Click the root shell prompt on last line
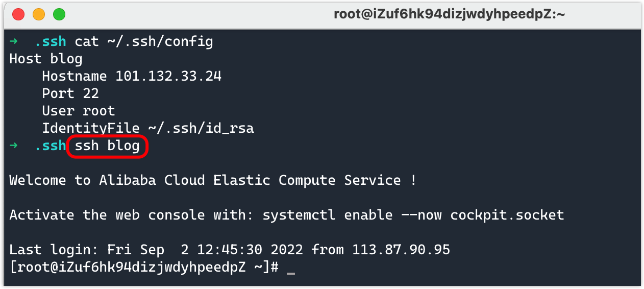Screen dimensions: 644x289 point(144,267)
